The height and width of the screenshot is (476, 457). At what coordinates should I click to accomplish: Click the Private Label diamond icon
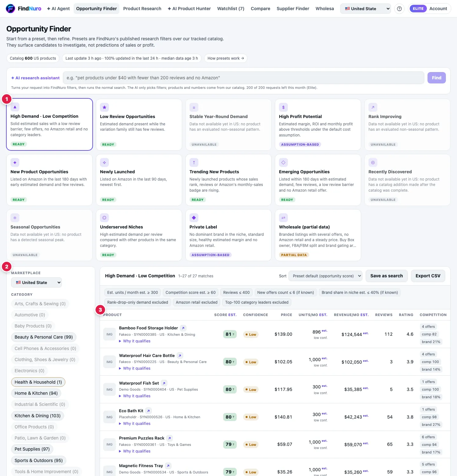tap(194, 218)
